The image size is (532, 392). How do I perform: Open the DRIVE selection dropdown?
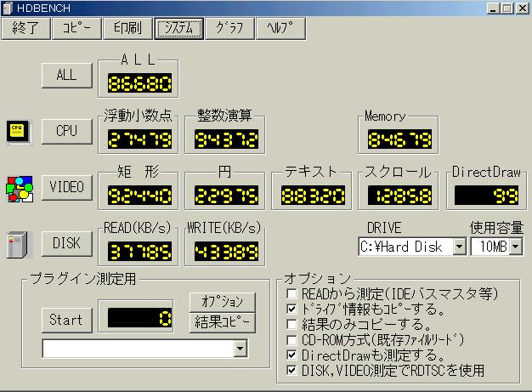(x=459, y=247)
